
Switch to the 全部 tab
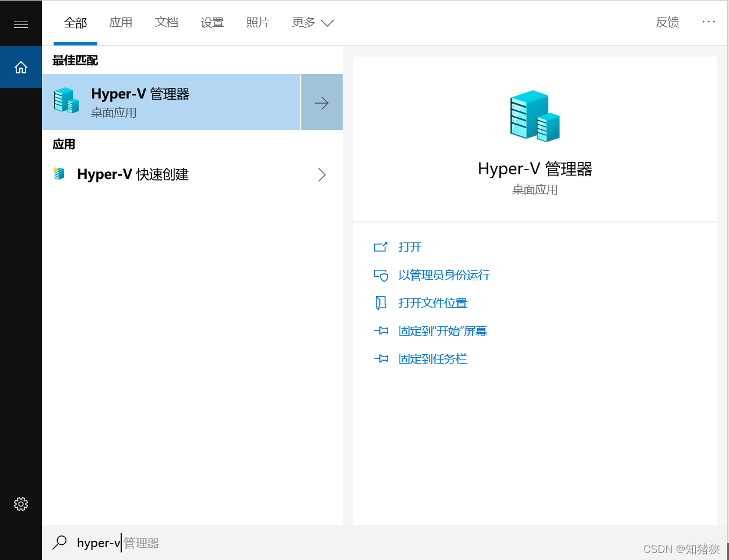(75, 22)
